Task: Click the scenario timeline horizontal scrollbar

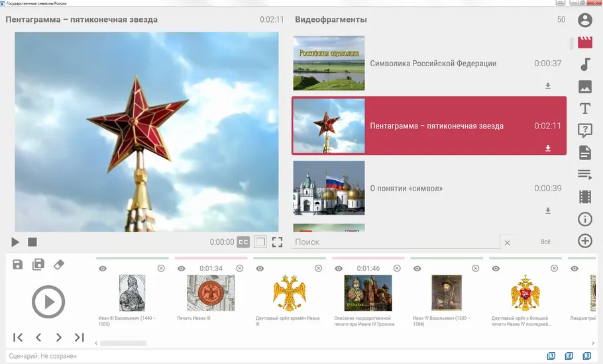Action: tap(123, 343)
